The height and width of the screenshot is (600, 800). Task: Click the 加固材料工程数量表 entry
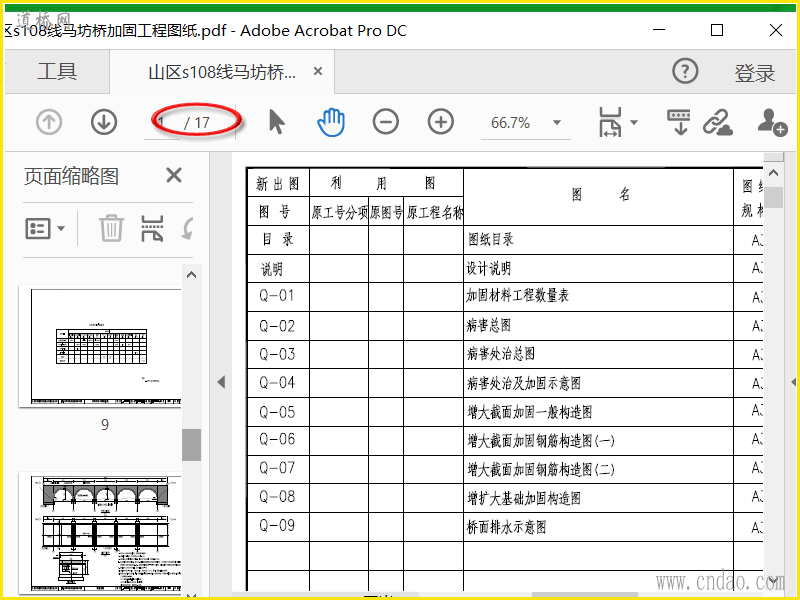[x=517, y=295]
